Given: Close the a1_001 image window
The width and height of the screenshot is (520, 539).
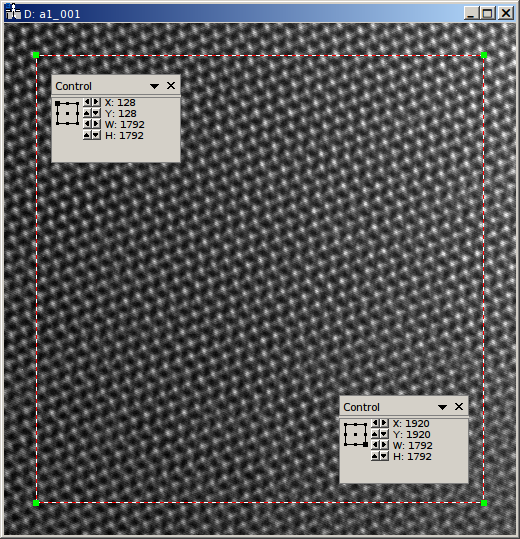Looking at the screenshot, I should tap(506, 13).
